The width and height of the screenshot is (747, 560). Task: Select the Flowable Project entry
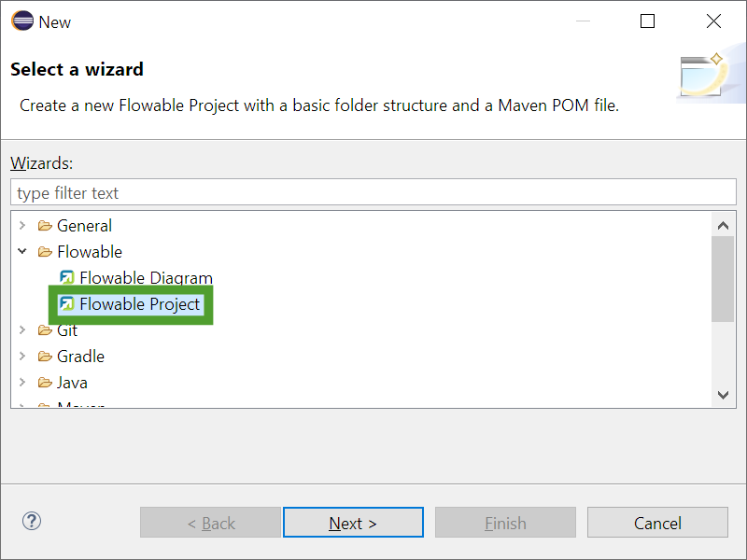(140, 303)
